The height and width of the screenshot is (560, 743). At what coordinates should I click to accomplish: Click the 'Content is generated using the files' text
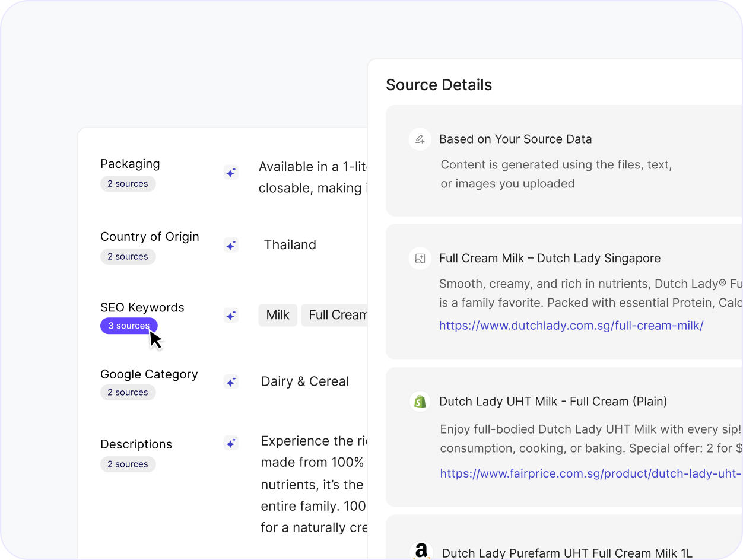click(x=557, y=174)
